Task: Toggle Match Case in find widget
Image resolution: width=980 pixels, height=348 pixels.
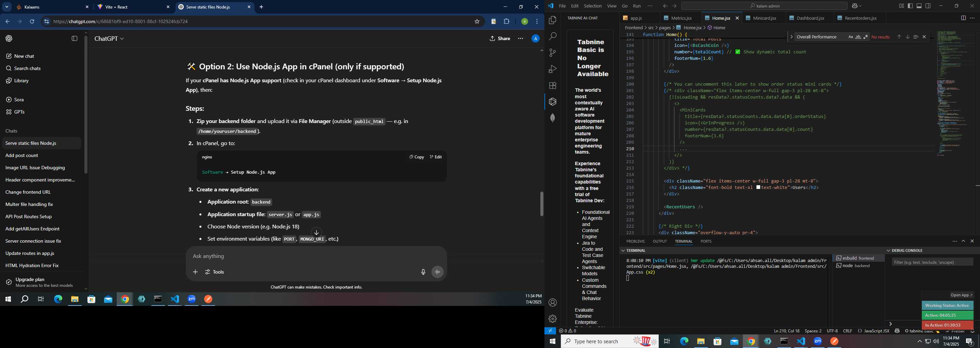Action: (x=851, y=37)
